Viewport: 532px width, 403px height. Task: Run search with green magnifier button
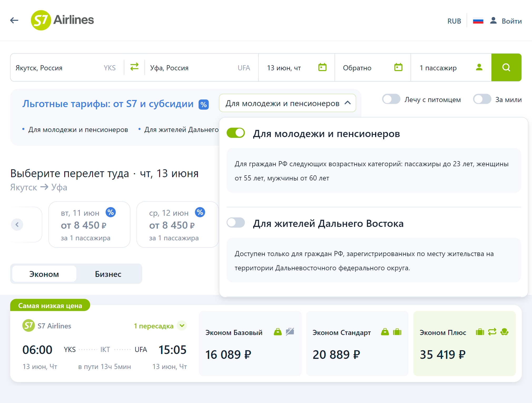(x=506, y=67)
